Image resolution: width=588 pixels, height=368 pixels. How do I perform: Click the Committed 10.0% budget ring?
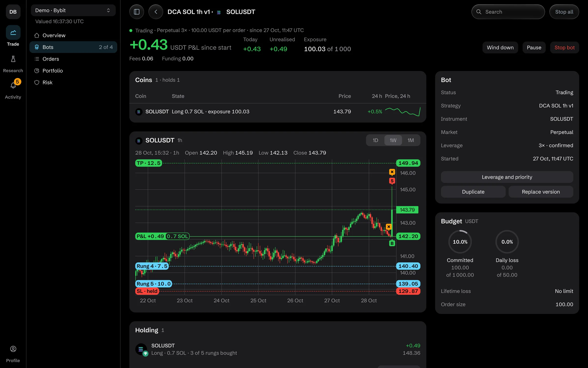click(x=460, y=242)
